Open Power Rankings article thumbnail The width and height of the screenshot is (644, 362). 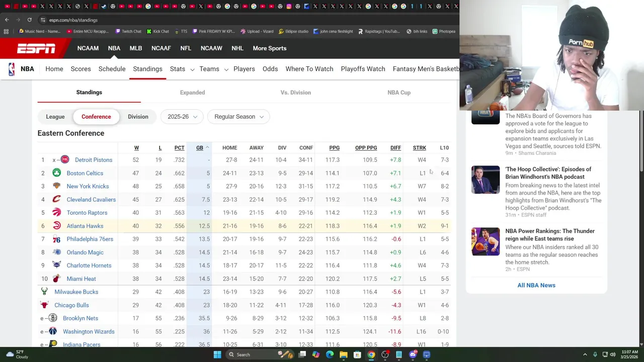click(x=486, y=241)
